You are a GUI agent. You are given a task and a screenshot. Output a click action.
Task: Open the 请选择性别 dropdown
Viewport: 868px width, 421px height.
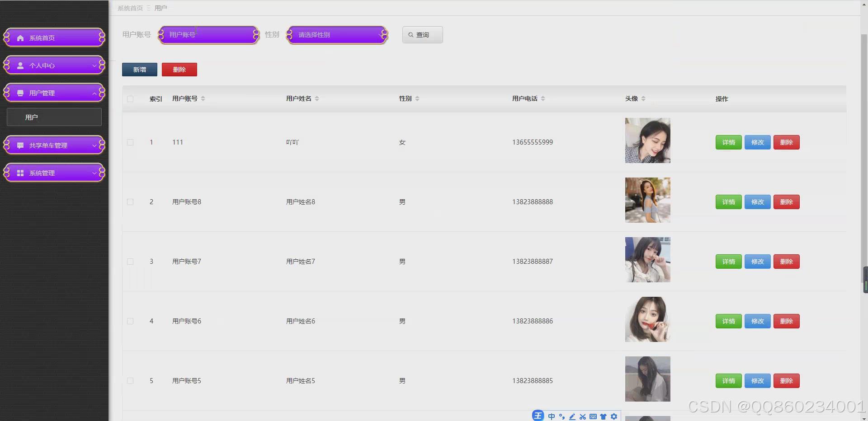(x=337, y=35)
